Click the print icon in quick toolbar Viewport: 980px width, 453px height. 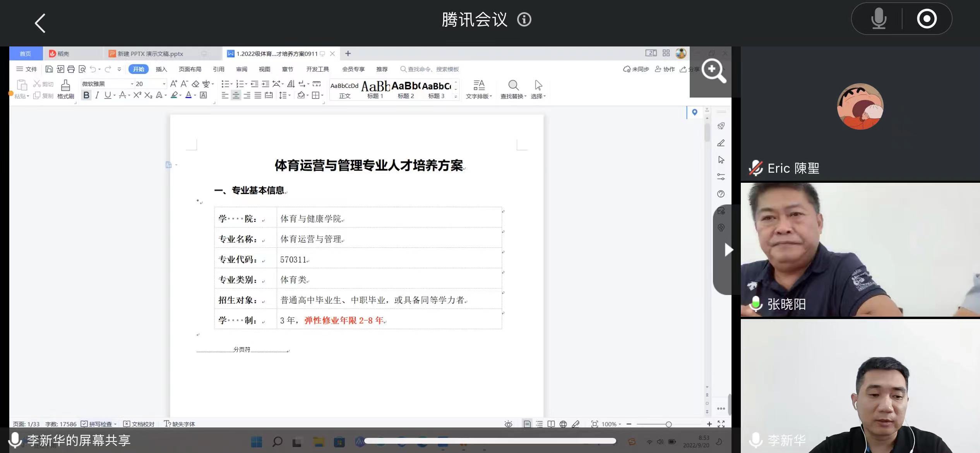click(71, 69)
